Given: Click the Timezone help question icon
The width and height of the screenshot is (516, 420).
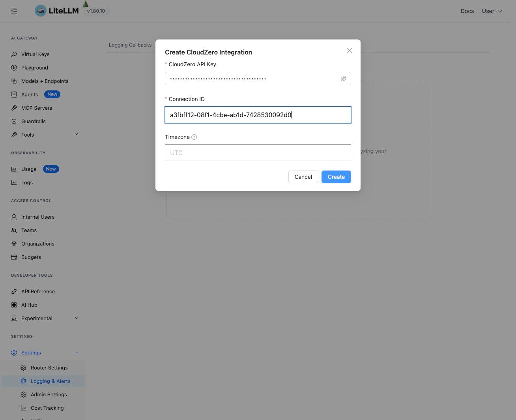Looking at the screenshot, I should (194, 137).
